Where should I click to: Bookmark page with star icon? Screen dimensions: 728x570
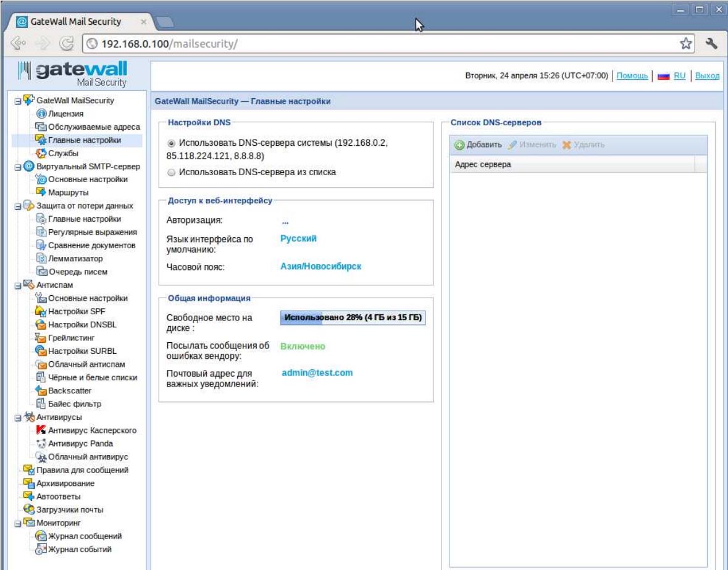686,44
